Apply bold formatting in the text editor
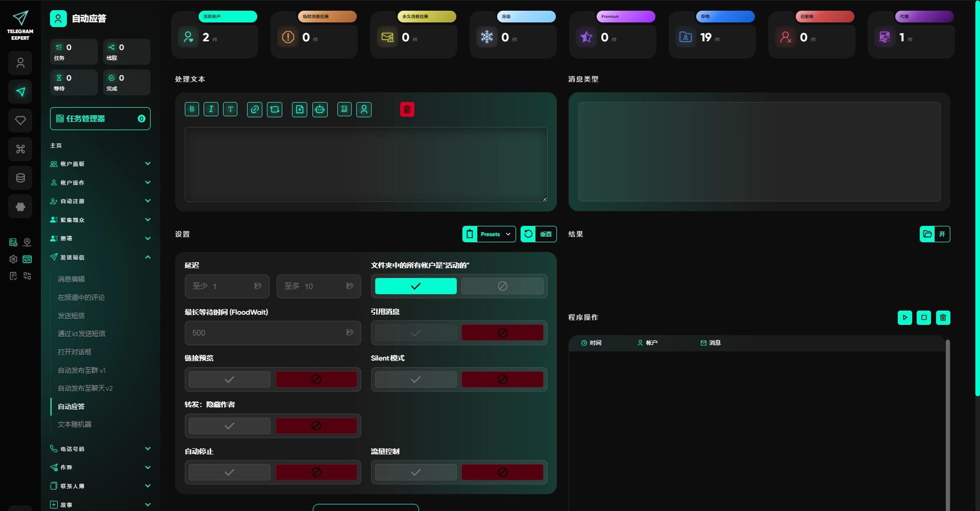Image resolution: width=980 pixels, height=511 pixels. coord(192,109)
